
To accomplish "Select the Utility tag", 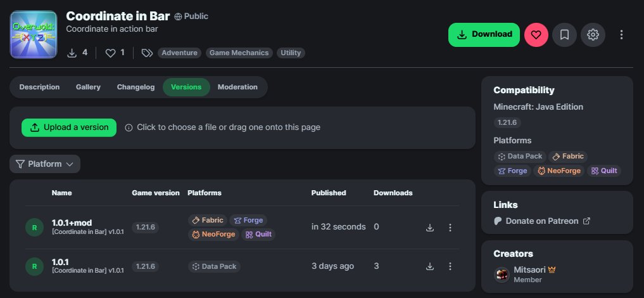I will click(291, 53).
